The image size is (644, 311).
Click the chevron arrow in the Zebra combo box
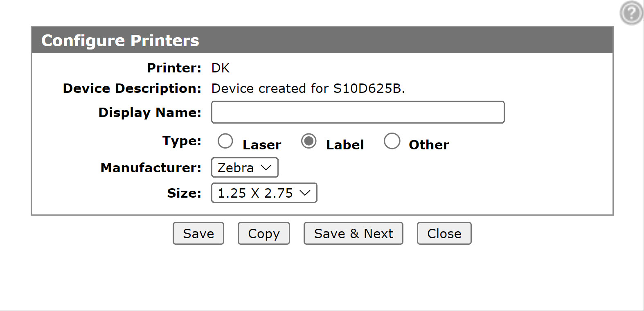pyautogui.click(x=266, y=168)
